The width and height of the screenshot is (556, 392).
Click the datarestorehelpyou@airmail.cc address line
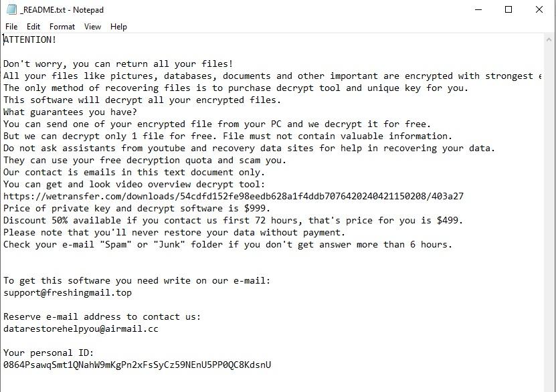pyautogui.click(x=81, y=329)
